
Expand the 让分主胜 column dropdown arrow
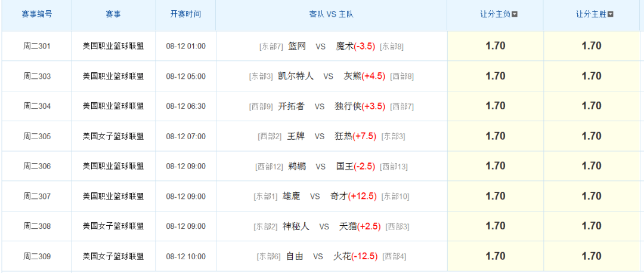611,15
